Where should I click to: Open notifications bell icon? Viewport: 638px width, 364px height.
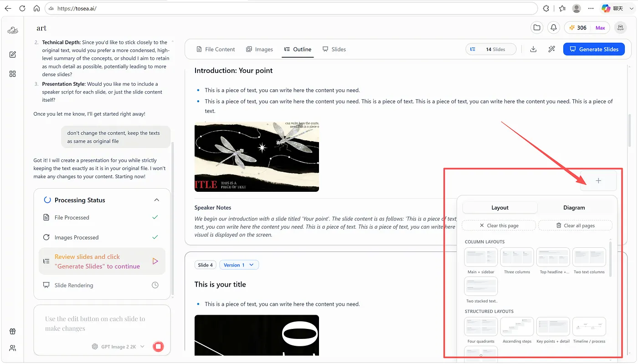(553, 28)
